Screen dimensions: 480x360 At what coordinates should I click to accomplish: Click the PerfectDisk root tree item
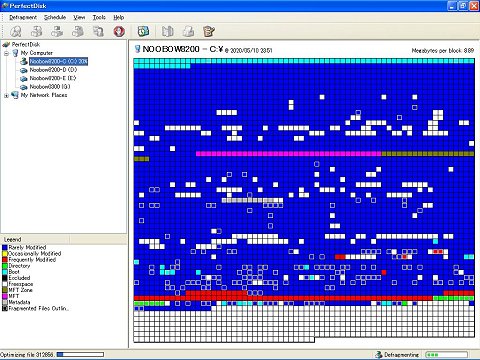(x=26, y=44)
